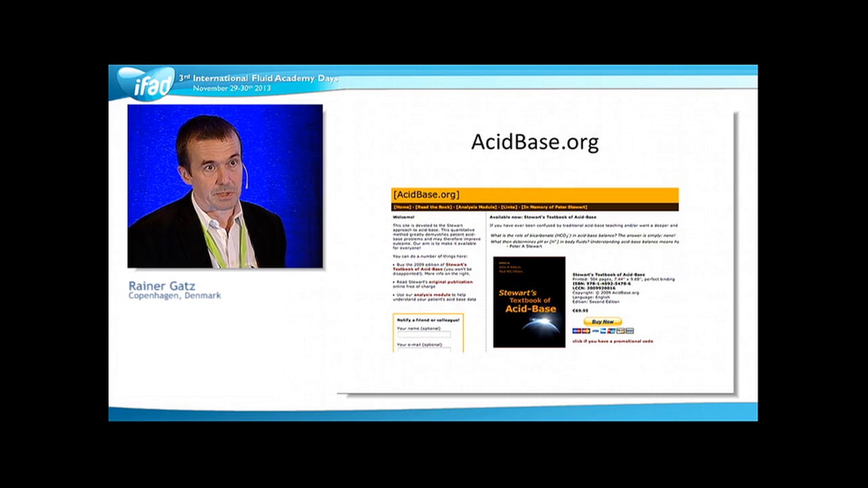Click "click if you have a promotional code"
The image size is (868, 488).
click(613, 341)
